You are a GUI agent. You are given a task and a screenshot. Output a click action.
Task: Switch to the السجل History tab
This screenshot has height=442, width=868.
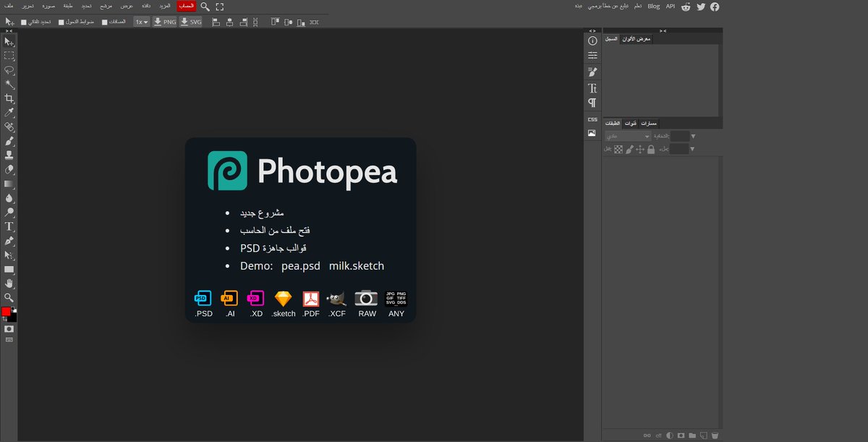[x=611, y=39]
